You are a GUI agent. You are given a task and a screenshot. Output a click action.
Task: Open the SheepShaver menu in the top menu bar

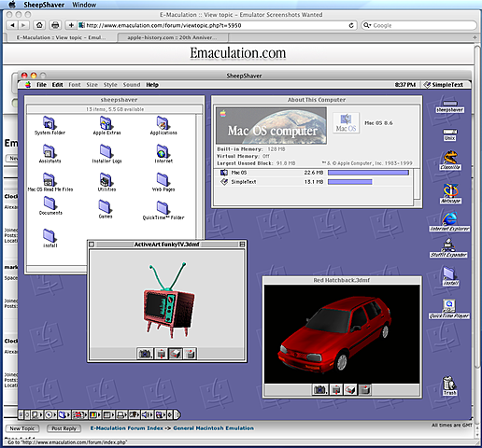(x=44, y=5)
